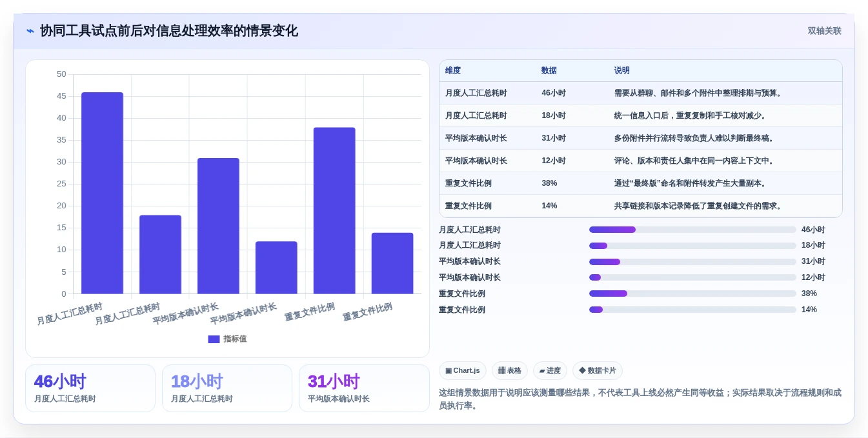Click the 数据 column header in the table

point(549,71)
